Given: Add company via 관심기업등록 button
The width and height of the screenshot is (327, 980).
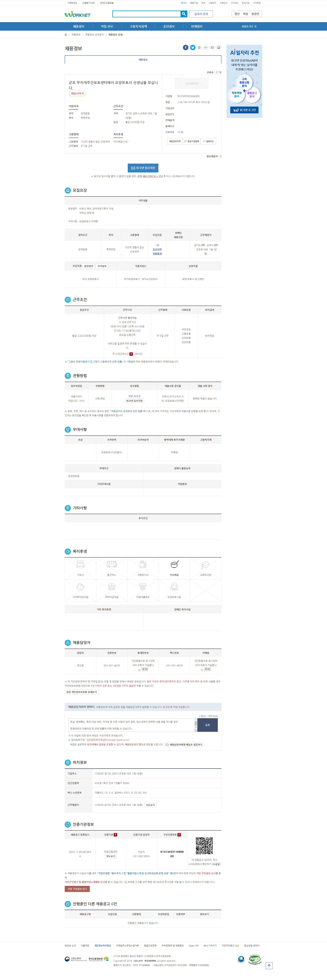Looking at the screenshot, I should tap(191, 141).
